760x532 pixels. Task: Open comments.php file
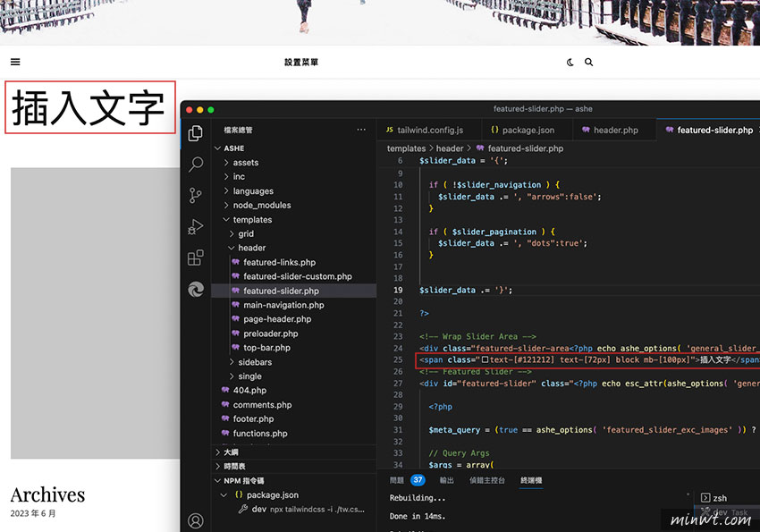294,404
